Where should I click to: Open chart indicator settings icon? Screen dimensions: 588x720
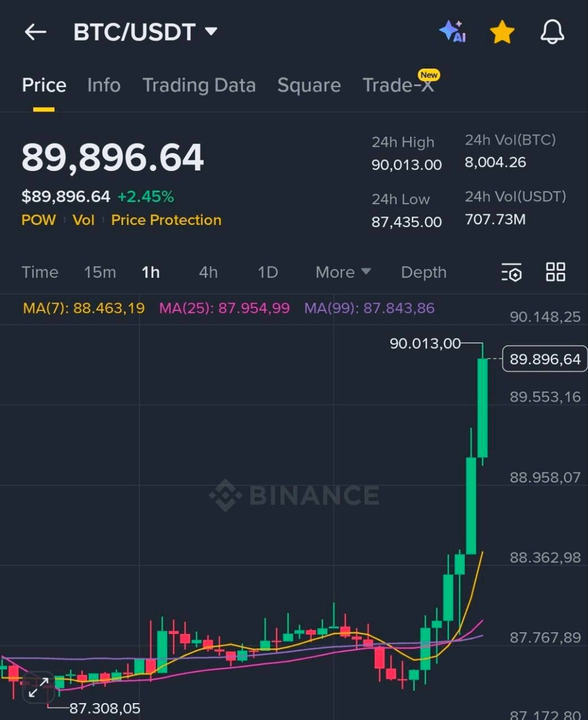(511, 272)
